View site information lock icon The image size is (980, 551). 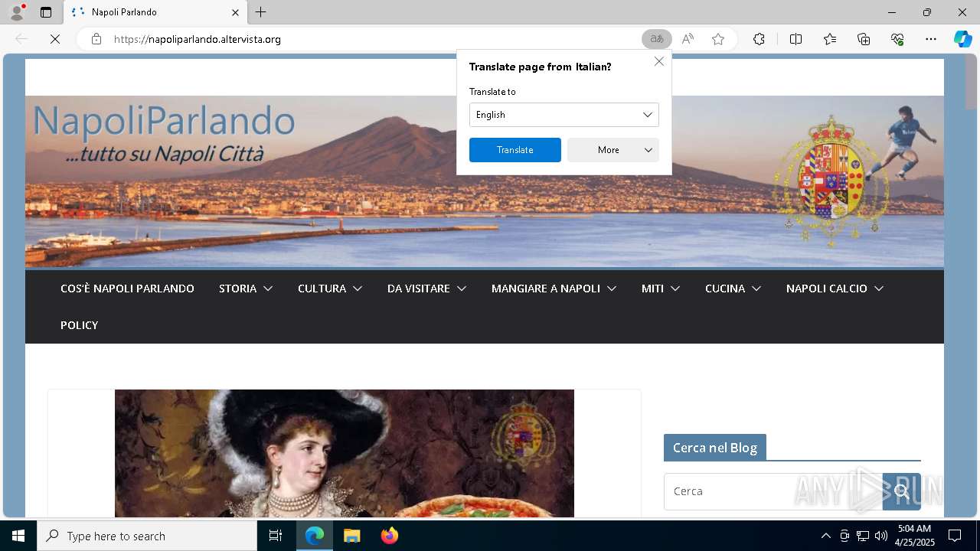point(96,39)
